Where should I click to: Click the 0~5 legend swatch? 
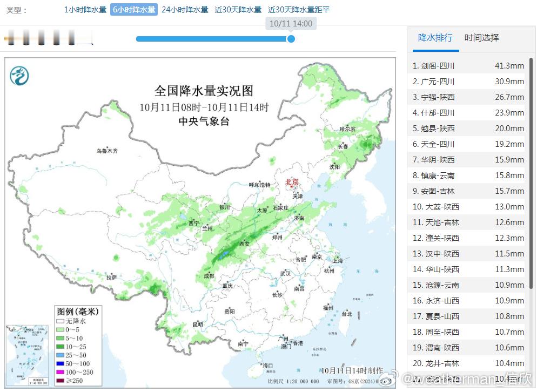pos(61,330)
